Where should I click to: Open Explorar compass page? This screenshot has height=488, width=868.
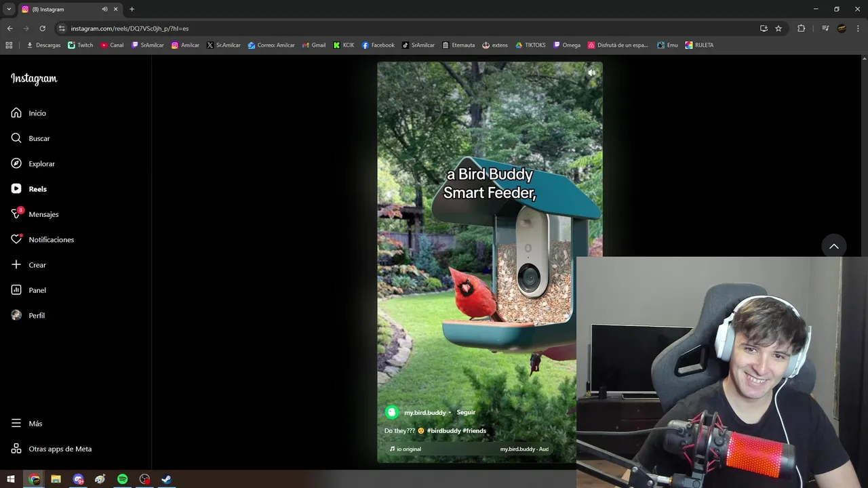pyautogui.click(x=33, y=164)
